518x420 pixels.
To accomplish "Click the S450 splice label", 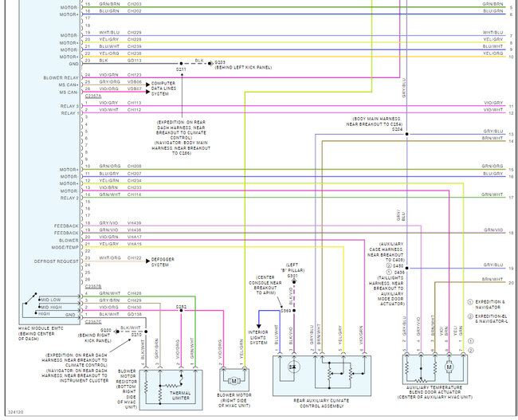I will 398,265.
